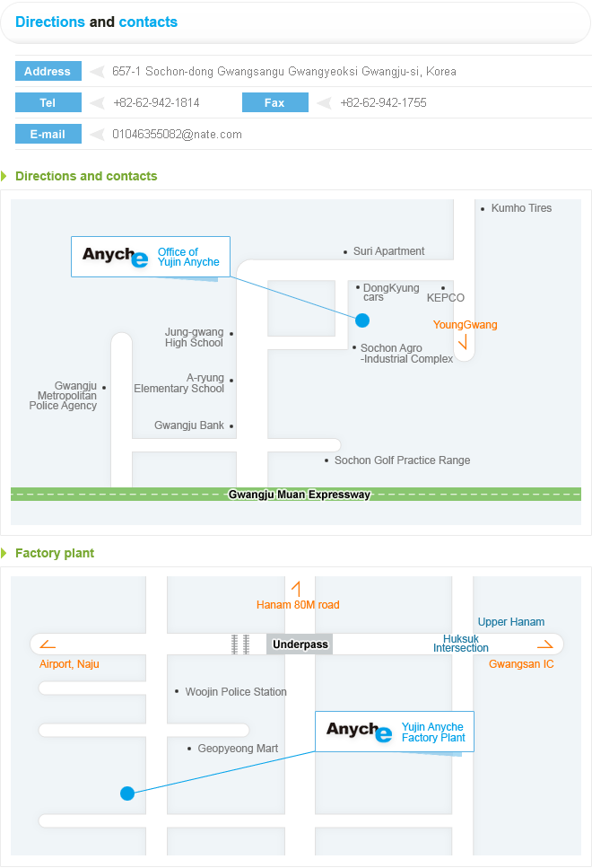Click the Anyche logo in office callout
This screenshot has width=592, height=868.
point(116,257)
